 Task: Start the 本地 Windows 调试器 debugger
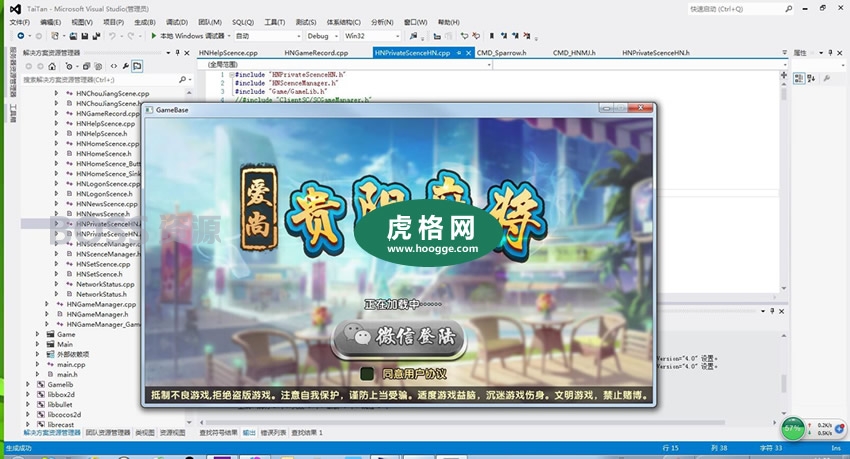pyautogui.click(x=188, y=36)
